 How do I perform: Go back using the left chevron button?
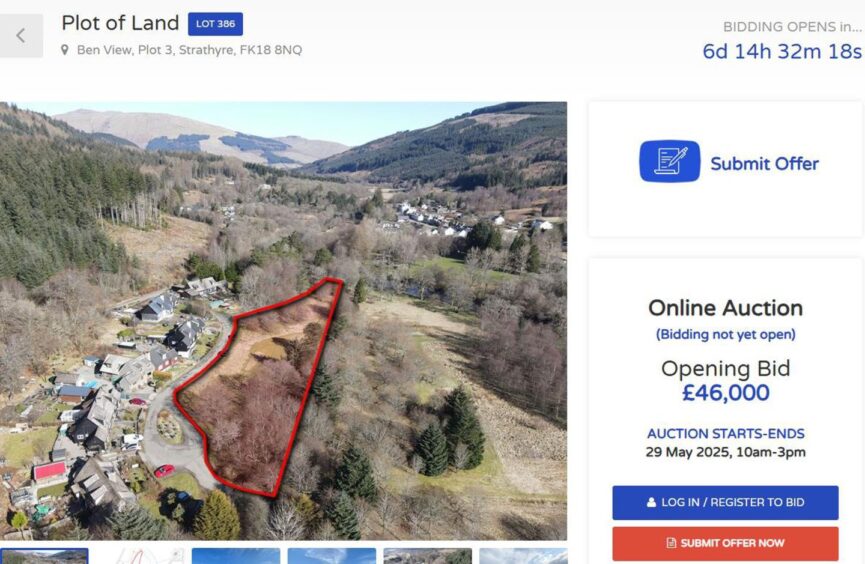tap(21, 36)
